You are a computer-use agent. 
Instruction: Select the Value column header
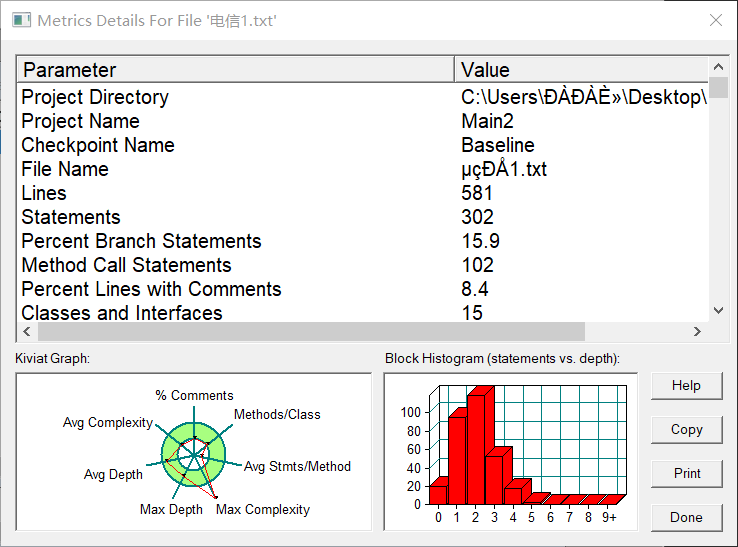(x=581, y=70)
